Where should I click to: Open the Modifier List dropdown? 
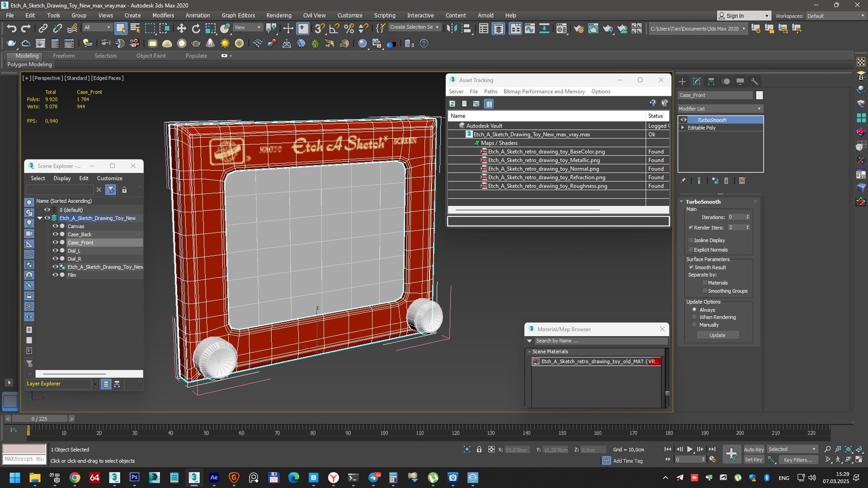pos(720,109)
